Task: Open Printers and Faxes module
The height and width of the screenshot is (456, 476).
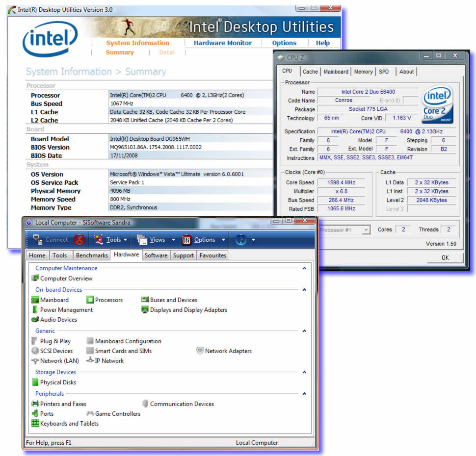Action: (59, 404)
